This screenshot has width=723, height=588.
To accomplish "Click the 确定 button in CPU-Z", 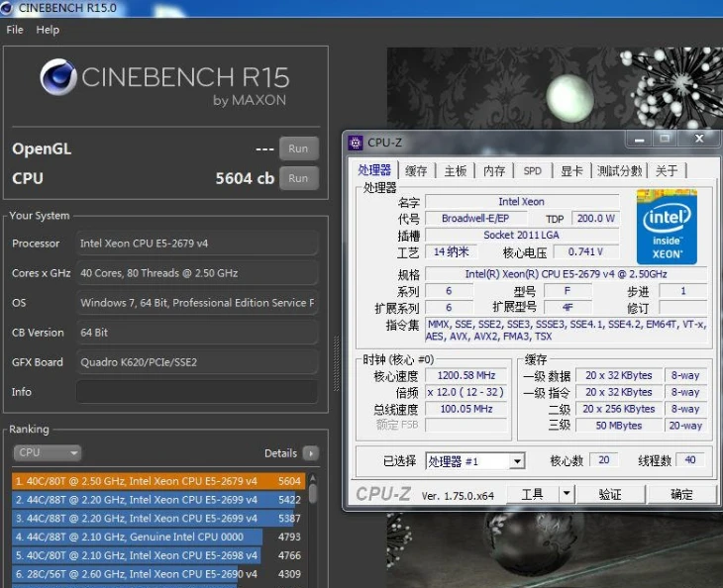I will tap(681, 495).
